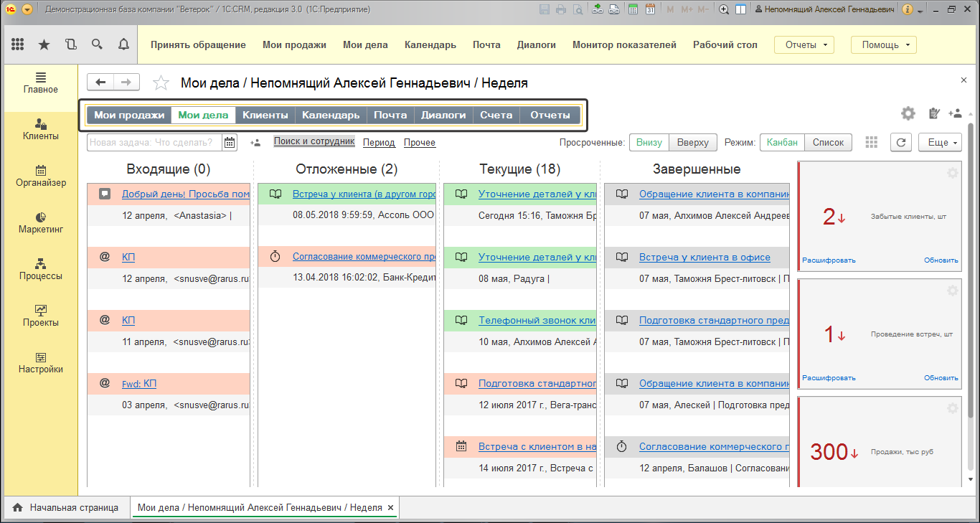Click the forward navigation arrow
980x523 pixels.
(x=126, y=83)
